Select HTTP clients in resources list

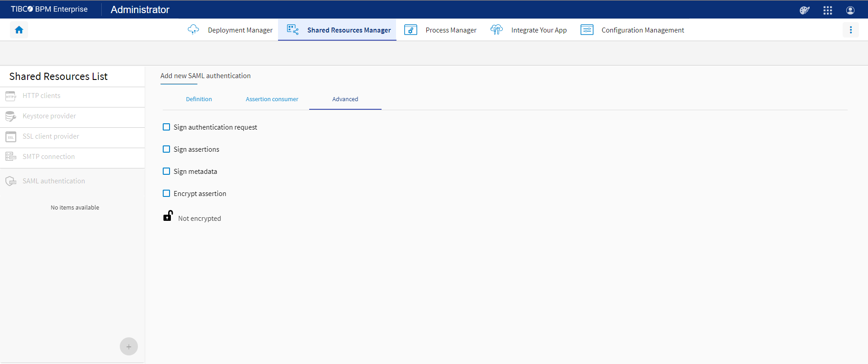click(x=72, y=96)
